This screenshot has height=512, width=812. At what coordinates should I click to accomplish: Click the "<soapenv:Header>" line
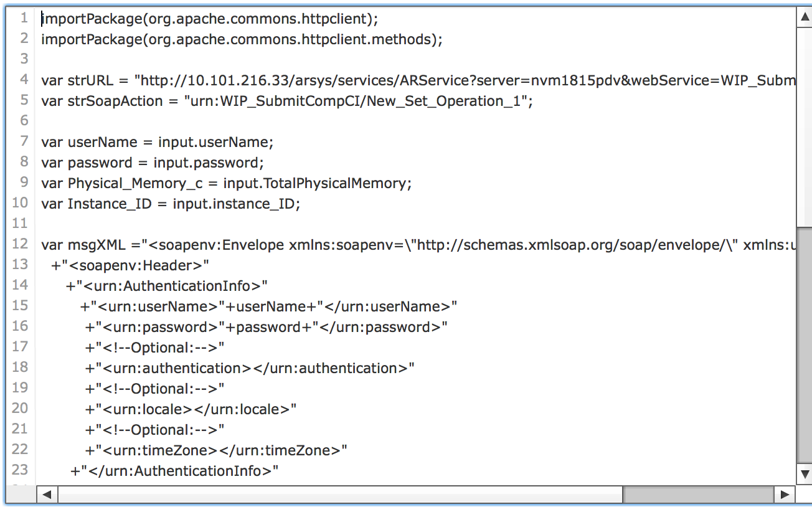pos(130,266)
